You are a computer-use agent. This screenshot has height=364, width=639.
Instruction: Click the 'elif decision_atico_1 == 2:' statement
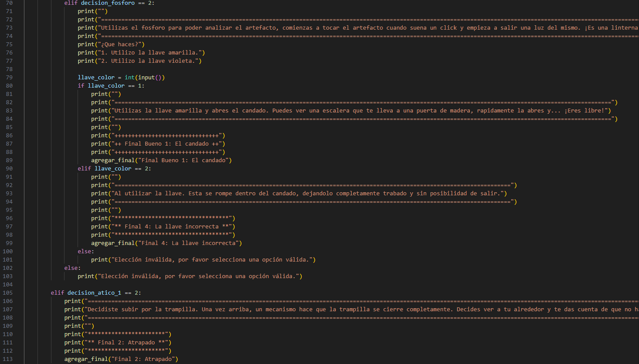(96, 293)
